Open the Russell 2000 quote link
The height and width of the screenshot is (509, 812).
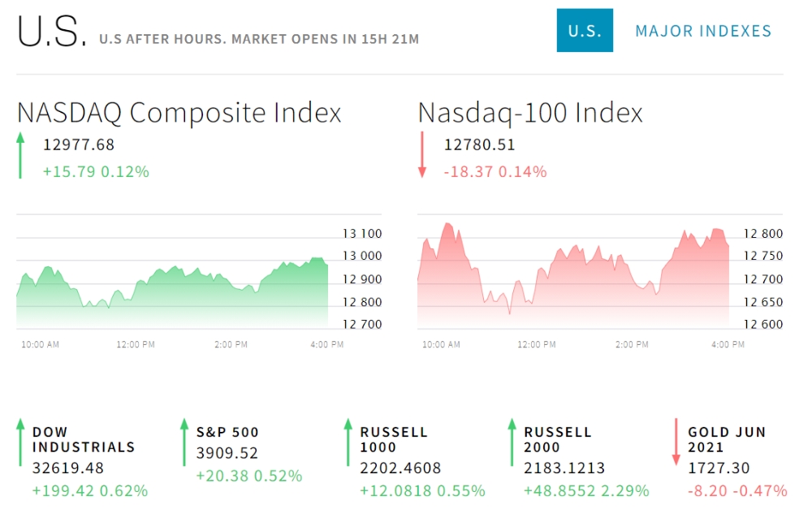coord(558,439)
